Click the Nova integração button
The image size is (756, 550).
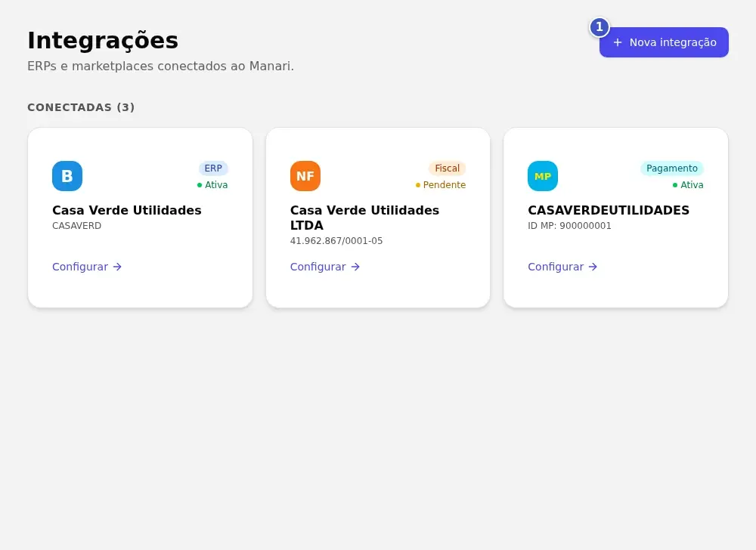click(664, 42)
